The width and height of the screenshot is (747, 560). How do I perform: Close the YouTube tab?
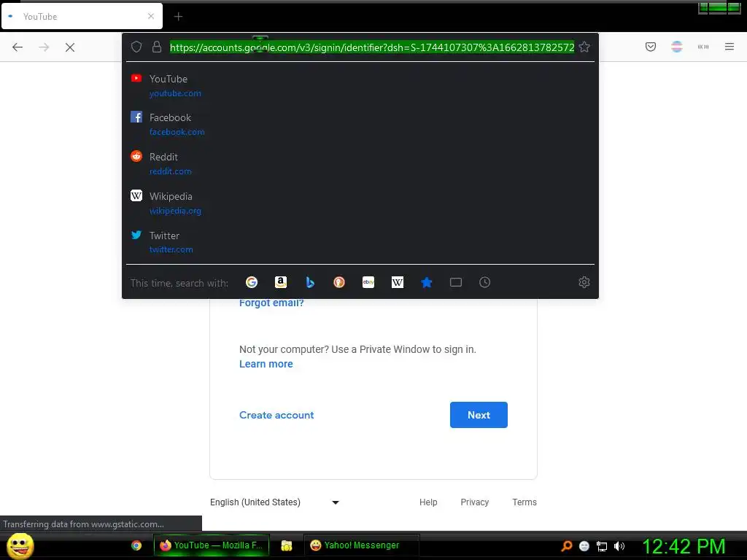151,16
